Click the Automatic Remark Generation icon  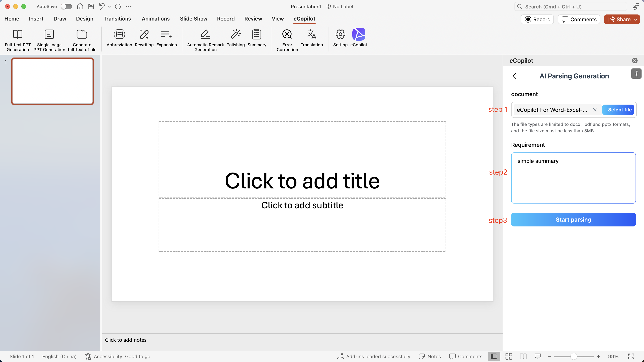pos(205,34)
